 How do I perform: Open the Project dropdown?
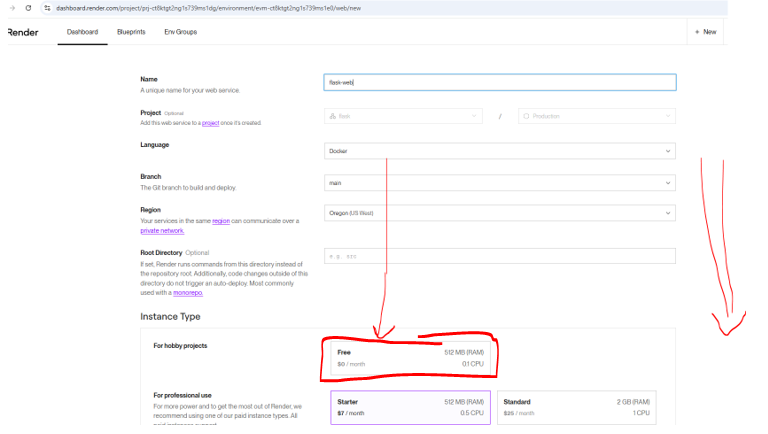click(x=404, y=116)
